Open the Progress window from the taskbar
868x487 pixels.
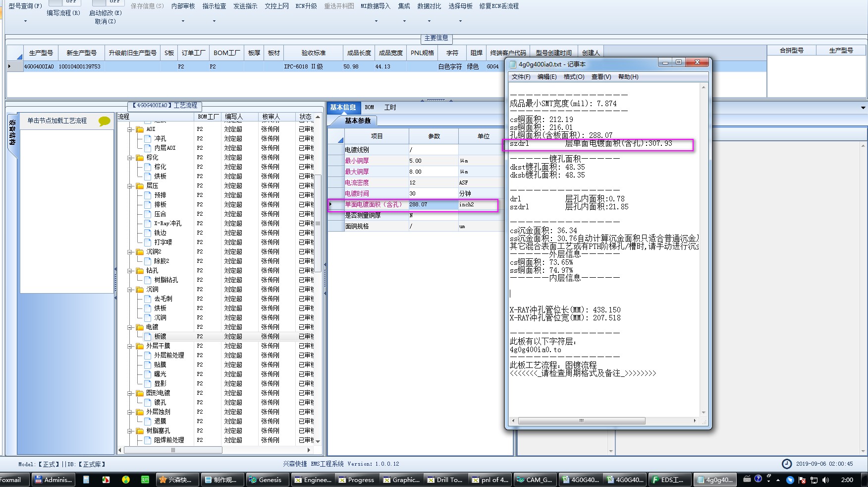coord(357,480)
